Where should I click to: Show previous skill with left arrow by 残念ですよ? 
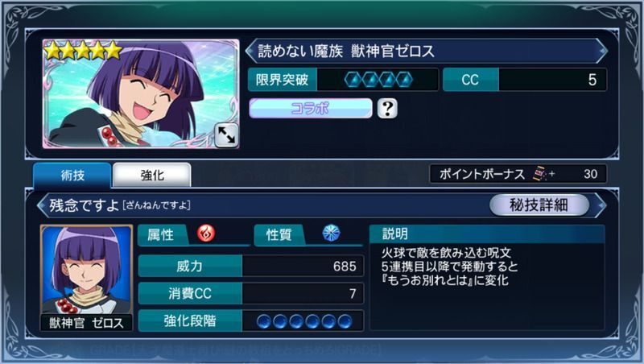pos(42,205)
